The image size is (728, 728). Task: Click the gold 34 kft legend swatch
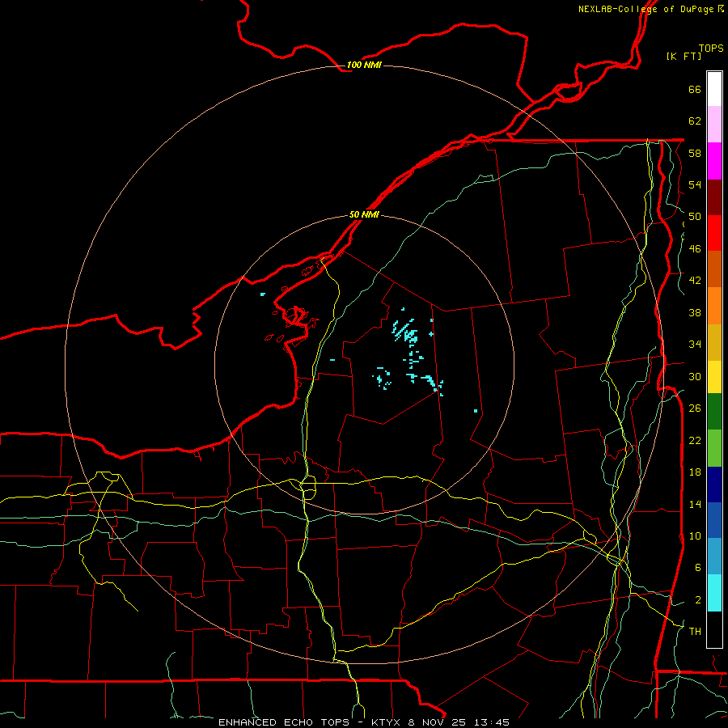[714, 342]
